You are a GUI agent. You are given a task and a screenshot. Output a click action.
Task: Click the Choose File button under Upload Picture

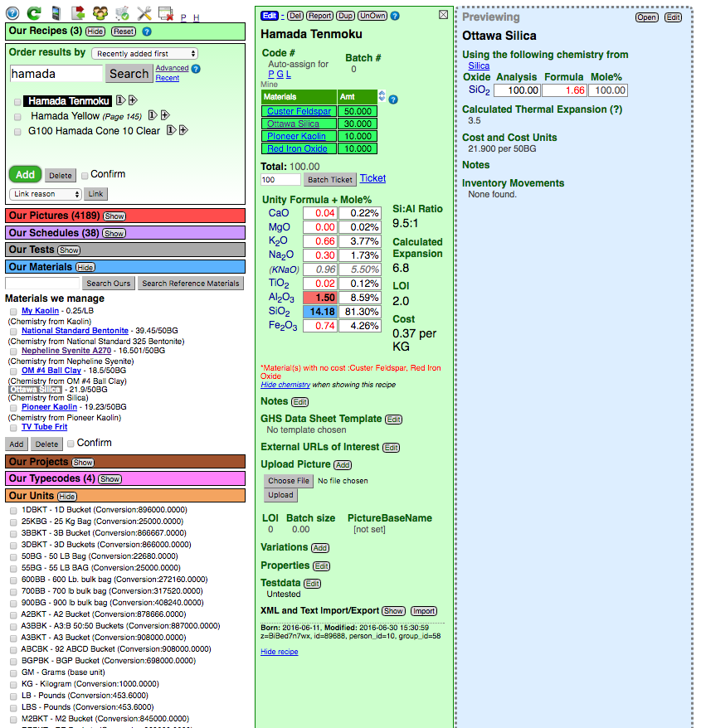pos(289,481)
